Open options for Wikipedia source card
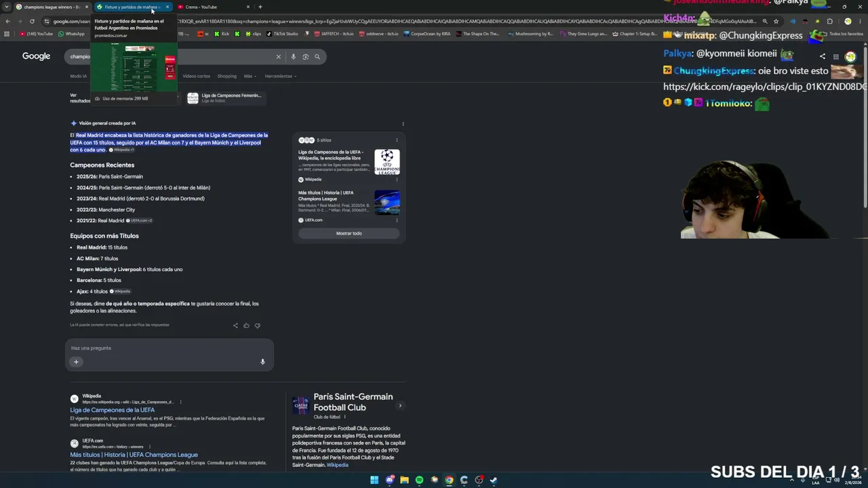This screenshot has width=868, height=488. click(397, 180)
